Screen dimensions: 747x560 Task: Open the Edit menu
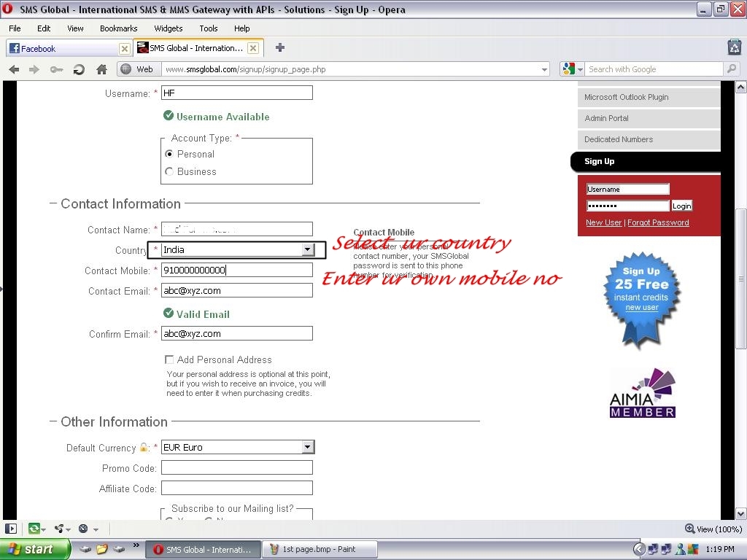[44, 28]
